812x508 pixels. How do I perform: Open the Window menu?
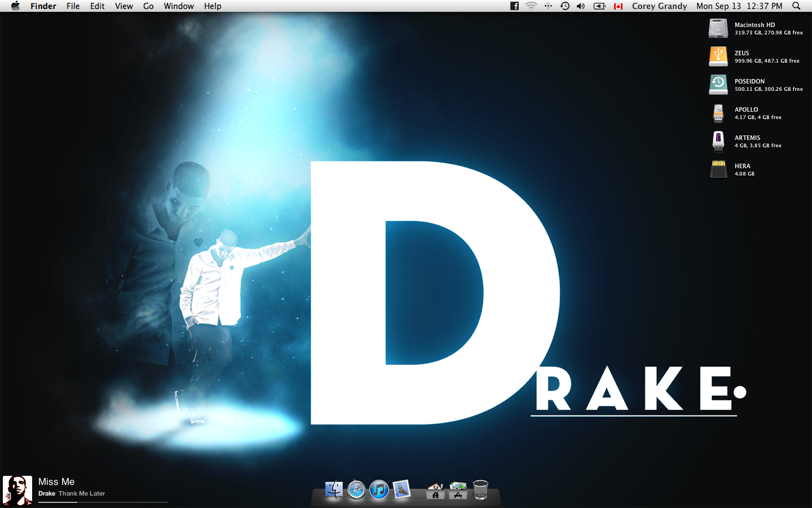point(179,6)
